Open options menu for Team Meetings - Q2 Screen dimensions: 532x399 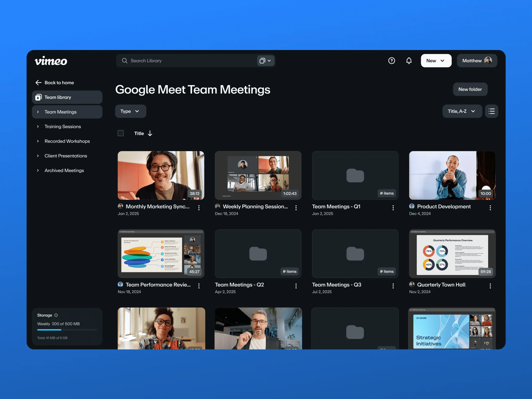pos(296,286)
